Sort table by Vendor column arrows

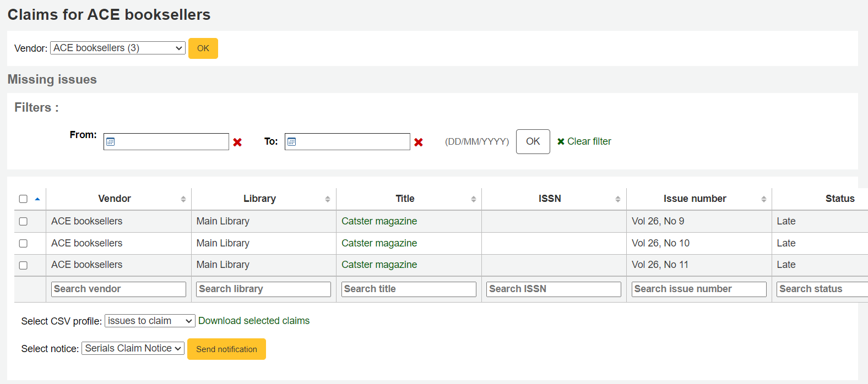(x=183, y=199)
